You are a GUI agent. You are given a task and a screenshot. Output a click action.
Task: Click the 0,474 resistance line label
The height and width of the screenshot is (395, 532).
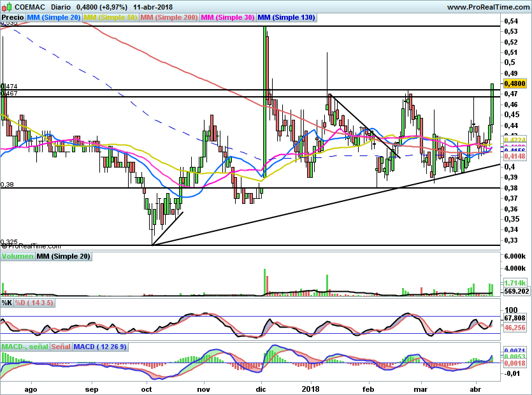[9, 87]
